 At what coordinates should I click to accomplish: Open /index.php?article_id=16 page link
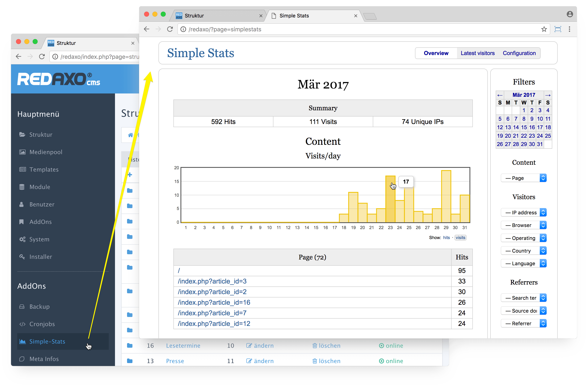[214, 302]
